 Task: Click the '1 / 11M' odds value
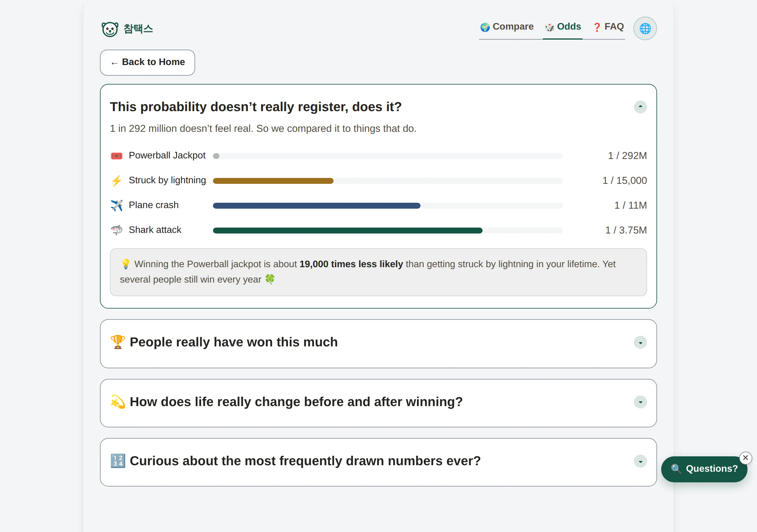[630, 205]
